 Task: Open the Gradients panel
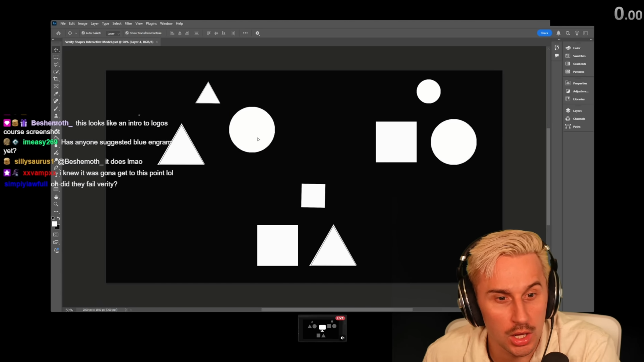click(576, 64)
